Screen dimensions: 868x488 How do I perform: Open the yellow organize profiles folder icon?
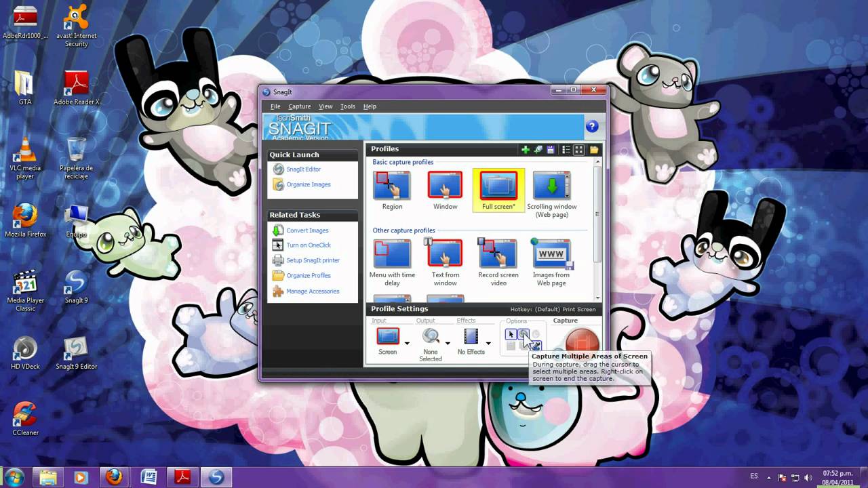click(x=594, y=150)
